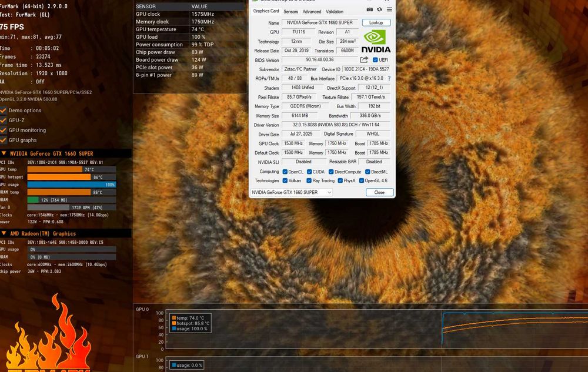Viewport: 588px width, 372px height.
Task: Go to the Validation tab
Action: pyautogui.click(x=335, y=12)
